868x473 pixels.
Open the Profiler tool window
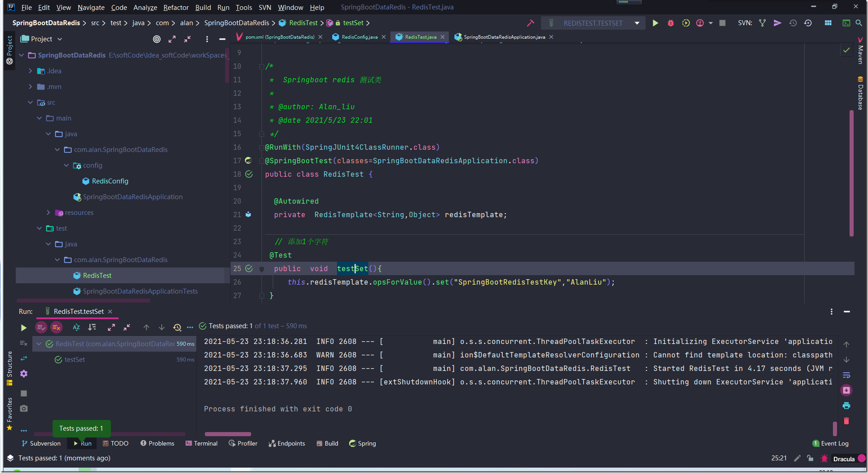243,443
